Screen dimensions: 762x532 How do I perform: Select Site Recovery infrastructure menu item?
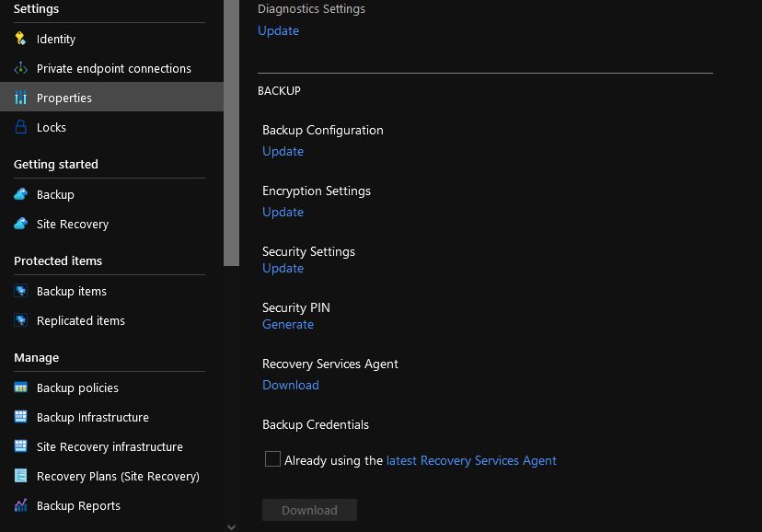pyautogui.click(x=110, y=446)
